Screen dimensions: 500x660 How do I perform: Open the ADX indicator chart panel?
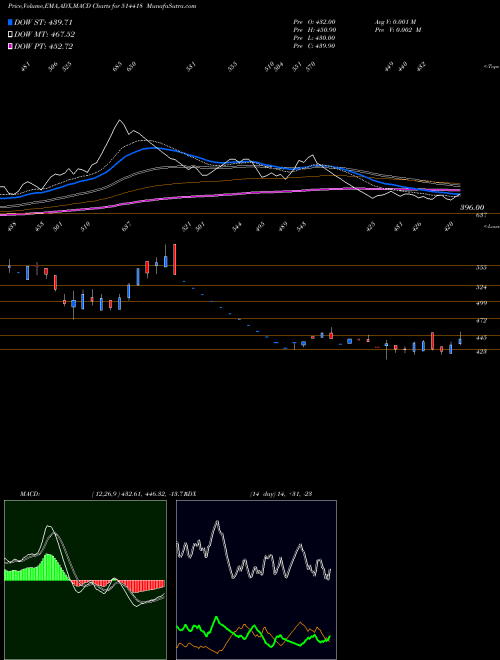[256, 580]
